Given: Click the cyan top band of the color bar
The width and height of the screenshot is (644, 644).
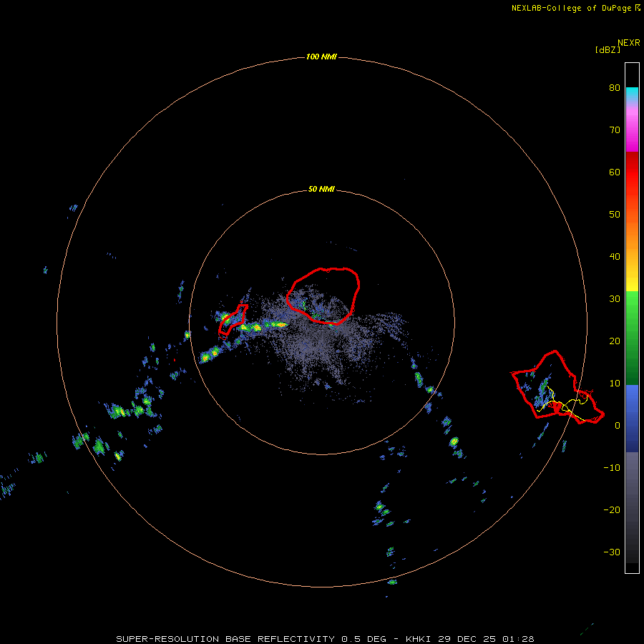Looking at the screenshot, I should pos(632,94).
